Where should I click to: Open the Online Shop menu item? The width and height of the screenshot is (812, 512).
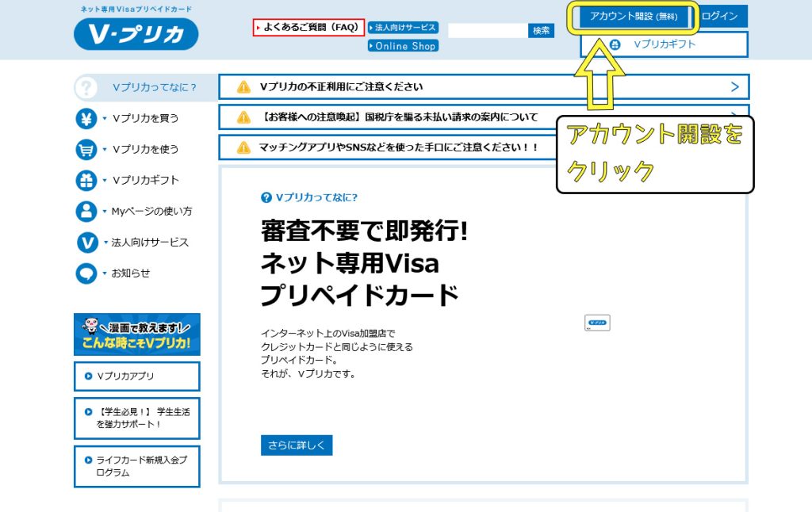point(403,46)
